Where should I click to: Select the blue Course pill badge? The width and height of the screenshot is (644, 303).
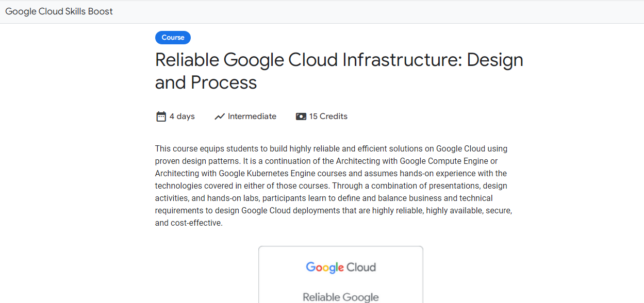point(173,38)
